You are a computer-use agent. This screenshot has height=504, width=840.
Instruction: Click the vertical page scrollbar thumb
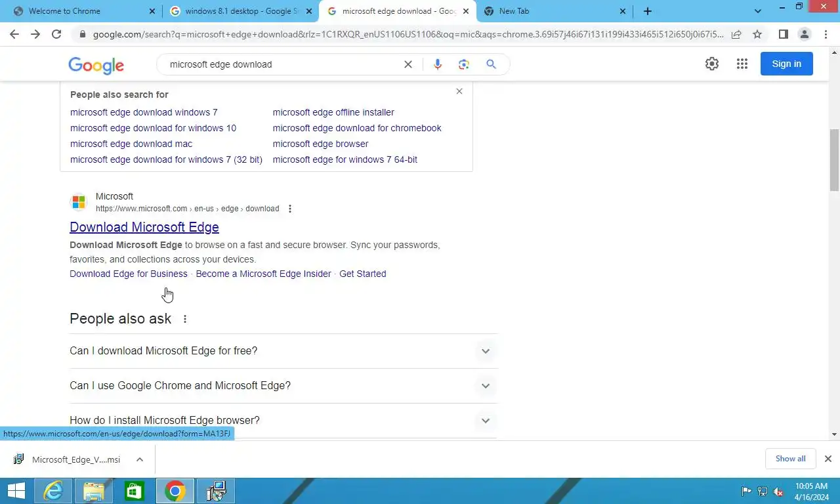click(x=834, y=159)
